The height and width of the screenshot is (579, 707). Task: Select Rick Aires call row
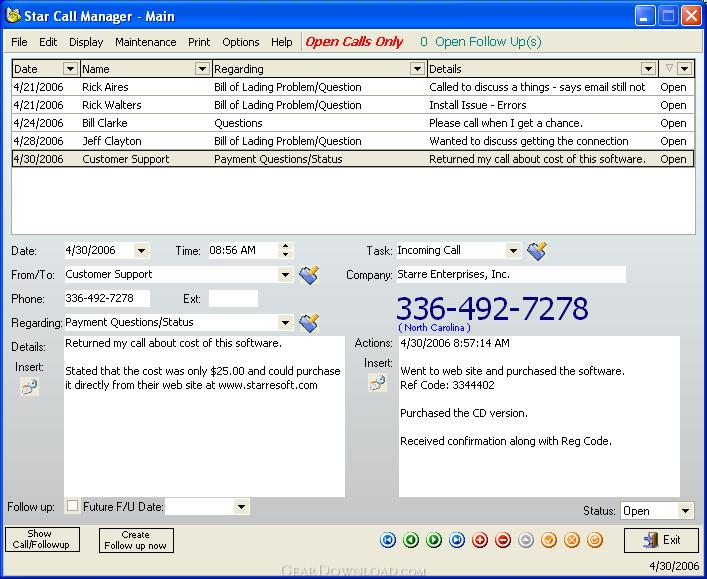tap(353, 87)
